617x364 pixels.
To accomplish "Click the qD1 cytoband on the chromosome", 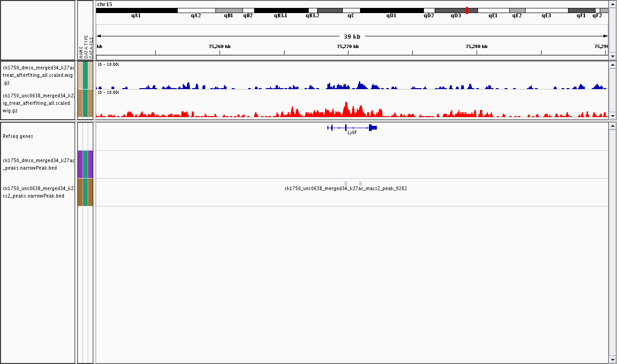I will point(391,10).
